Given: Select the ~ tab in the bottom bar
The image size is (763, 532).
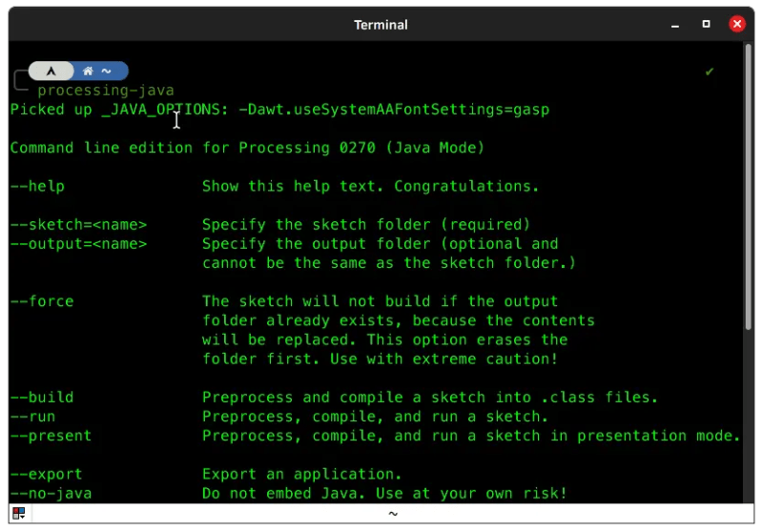Looking at the screenshot, I should (x=393, y=514).
